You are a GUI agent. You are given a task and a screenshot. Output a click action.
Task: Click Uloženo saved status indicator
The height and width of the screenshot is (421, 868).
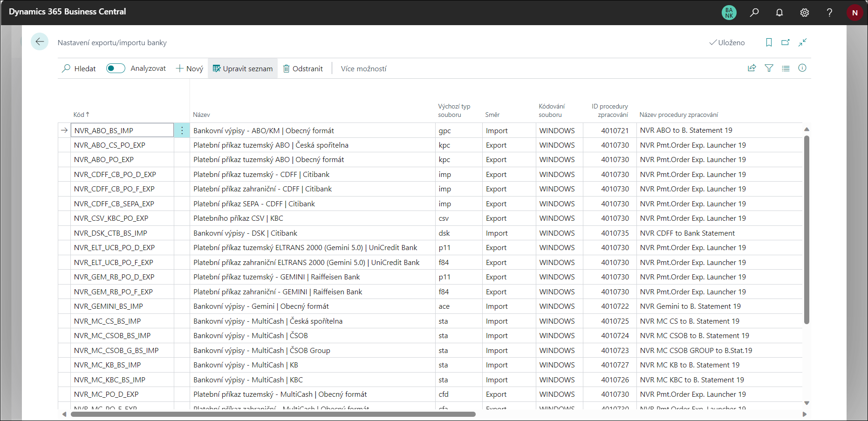coord(727,42)
